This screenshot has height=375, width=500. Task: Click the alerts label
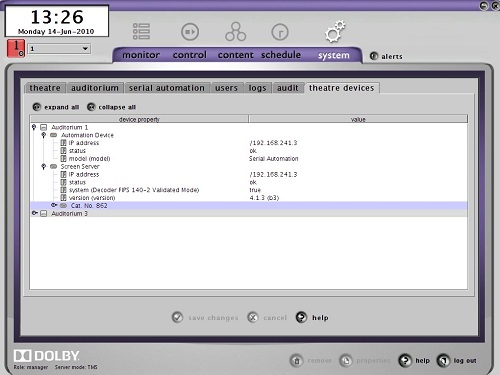[x=392, y=56]
